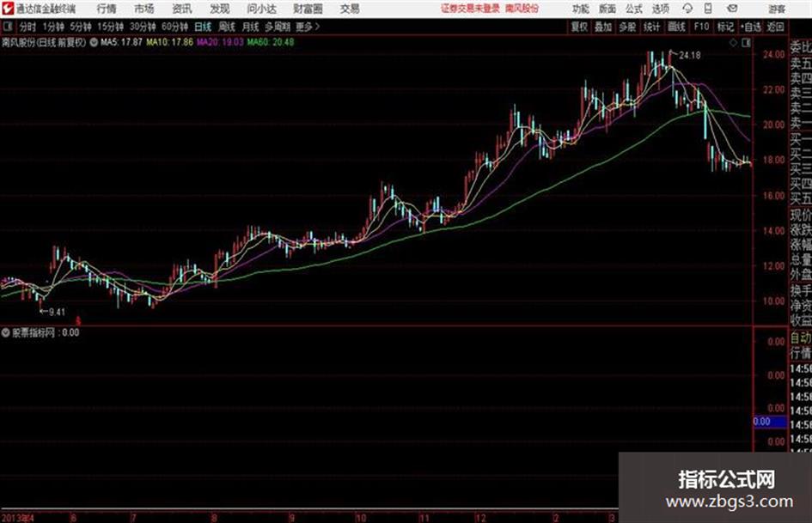Click the 9.41 low price label
The height and width of the screenshot is (523, 812).
tap(57, 312)
